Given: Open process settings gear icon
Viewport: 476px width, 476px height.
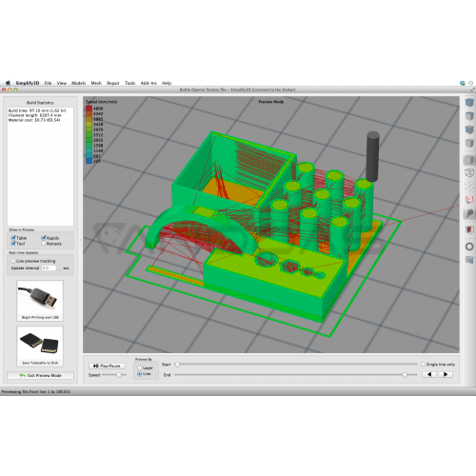Looking at the screenshot, I should (x=469, y=247).
